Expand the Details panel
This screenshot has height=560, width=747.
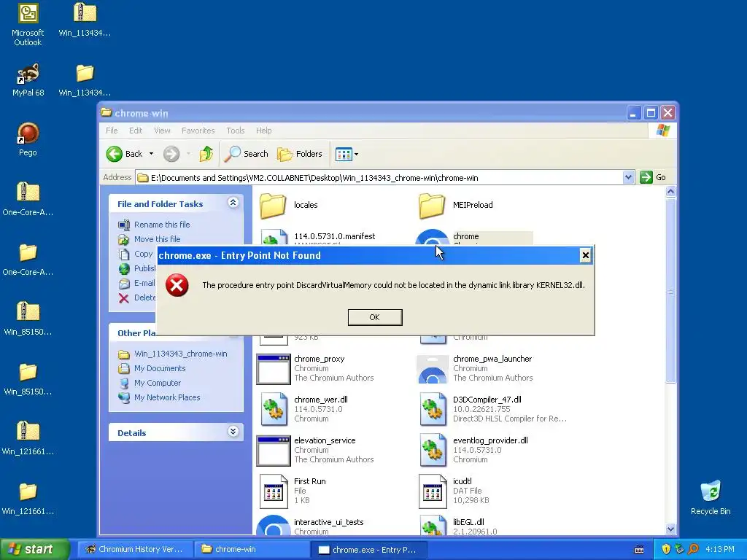click(x=233, y=432)
